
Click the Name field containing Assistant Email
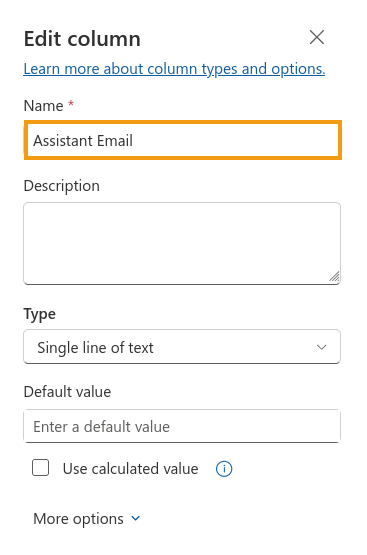click(183, 140)
